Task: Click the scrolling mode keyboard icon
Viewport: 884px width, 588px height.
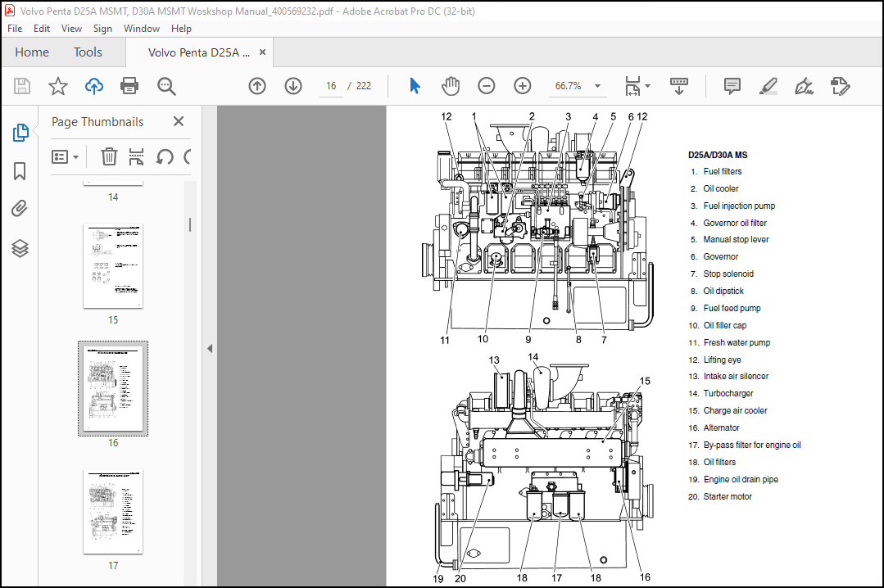Action: click(679, 86)
